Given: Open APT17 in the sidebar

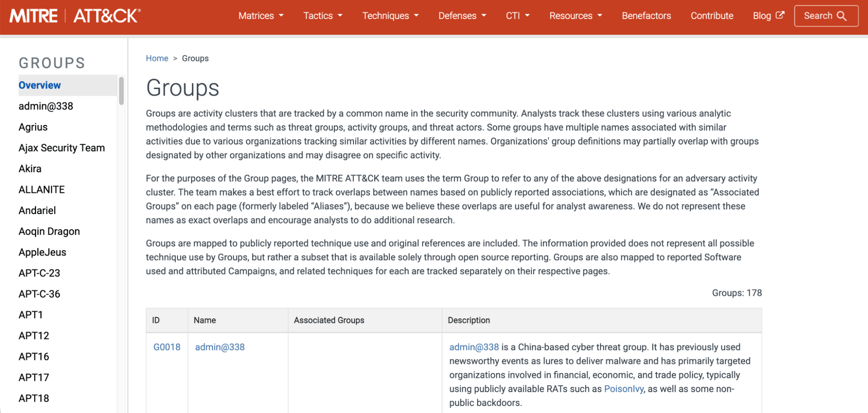Looking at the screenshot, I should click(34, 377).
